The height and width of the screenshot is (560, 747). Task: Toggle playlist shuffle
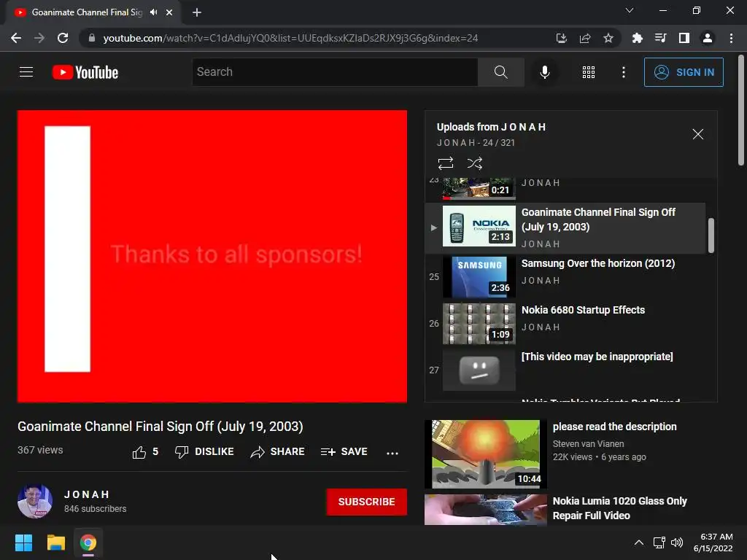tap(474, 163)
